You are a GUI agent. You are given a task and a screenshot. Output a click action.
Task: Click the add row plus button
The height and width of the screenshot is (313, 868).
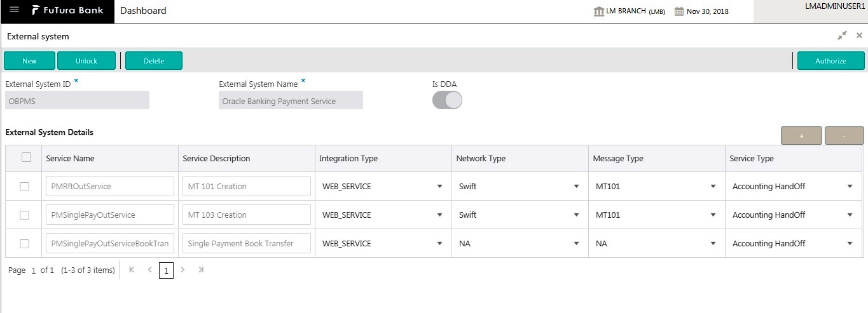click(801, 136)
